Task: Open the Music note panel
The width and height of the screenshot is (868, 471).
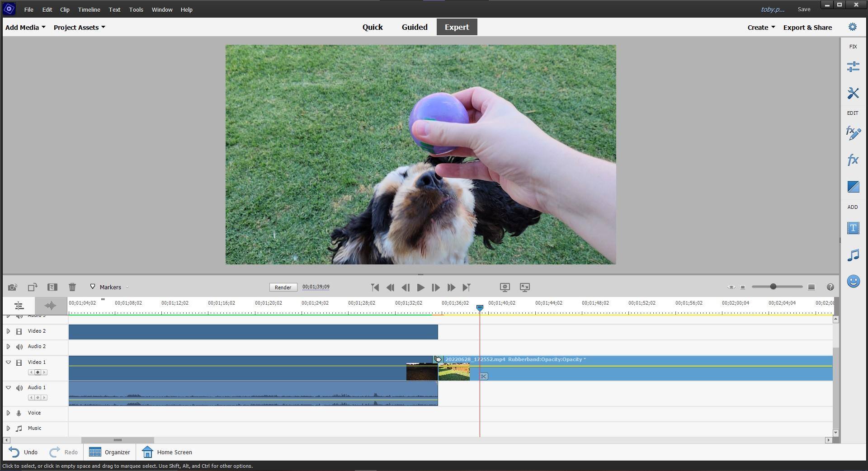Action: (853, 255)
